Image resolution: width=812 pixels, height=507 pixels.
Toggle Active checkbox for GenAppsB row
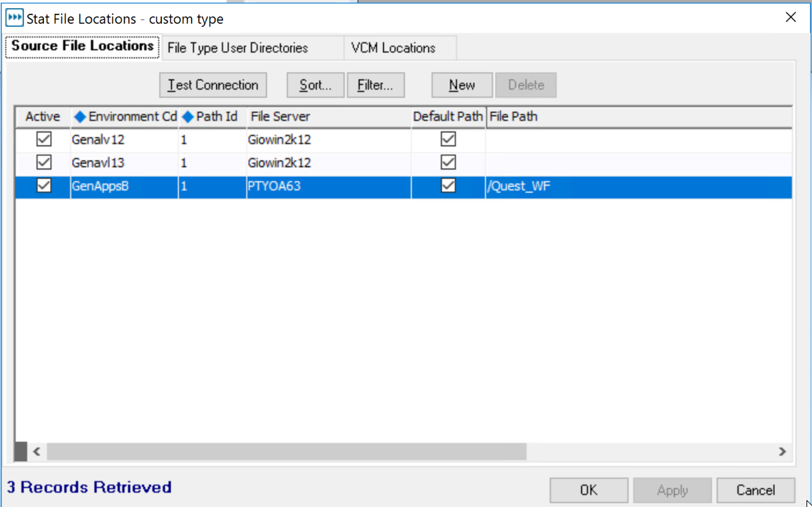44,186
